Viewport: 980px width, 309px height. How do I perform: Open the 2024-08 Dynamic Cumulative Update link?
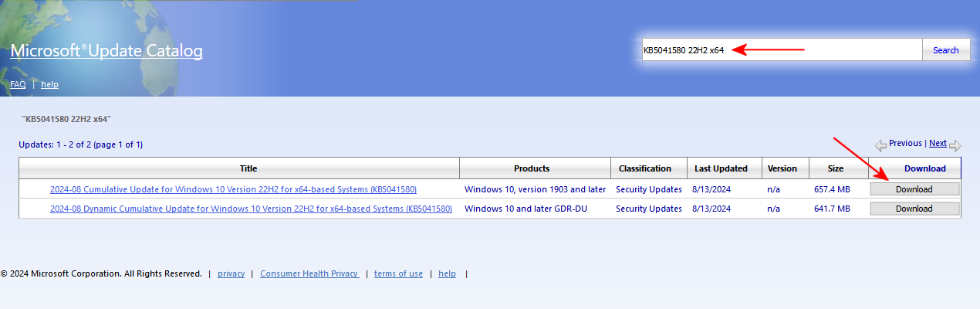tap(251, 209)
